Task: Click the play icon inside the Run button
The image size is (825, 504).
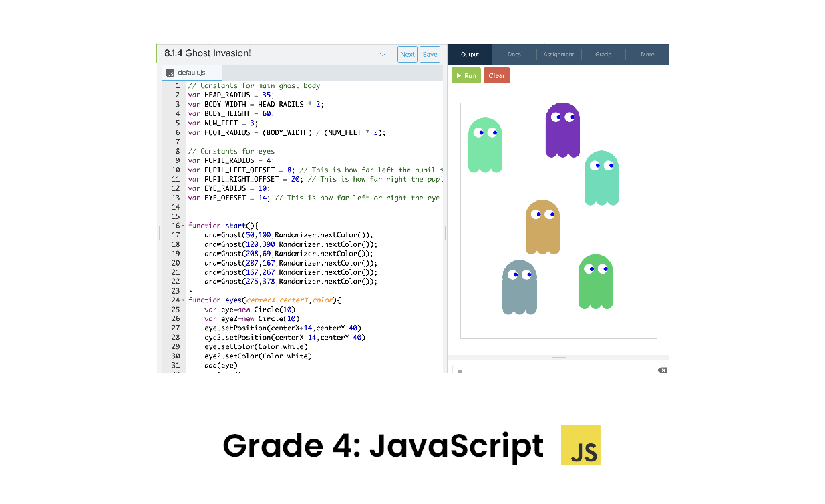Action: coord(458,75)
